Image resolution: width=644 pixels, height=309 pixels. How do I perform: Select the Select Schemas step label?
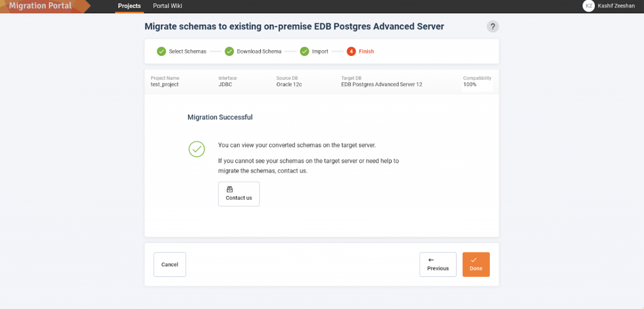(x=187, y=51)
